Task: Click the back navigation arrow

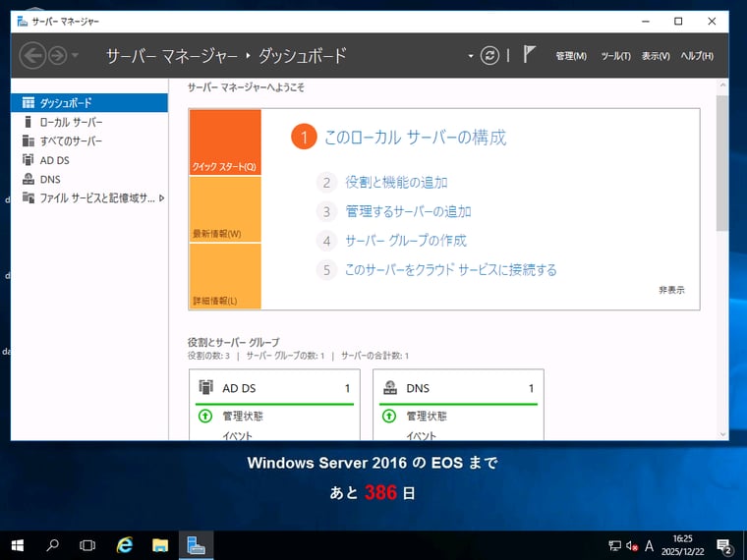Action: (x=32, y=56)
